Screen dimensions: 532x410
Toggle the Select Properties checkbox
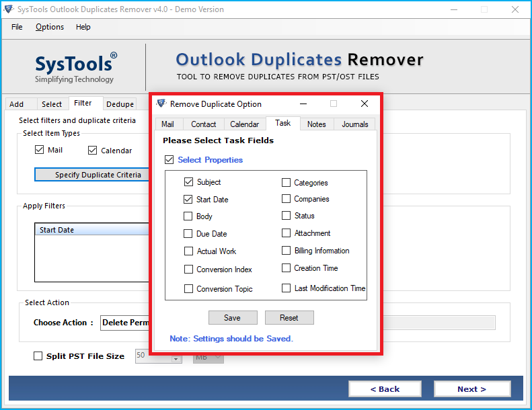[x=169, y=160]
